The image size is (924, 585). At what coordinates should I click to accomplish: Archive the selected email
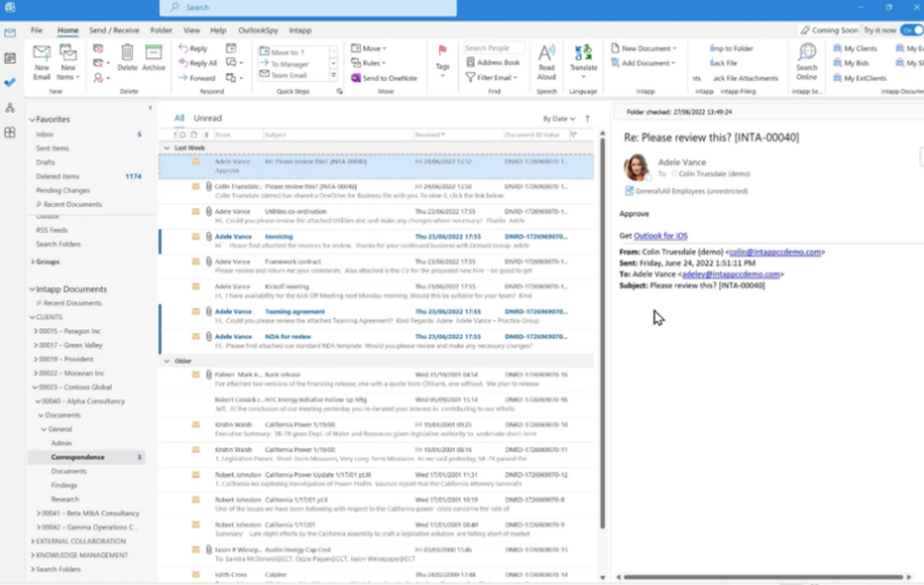coord(153,58)
